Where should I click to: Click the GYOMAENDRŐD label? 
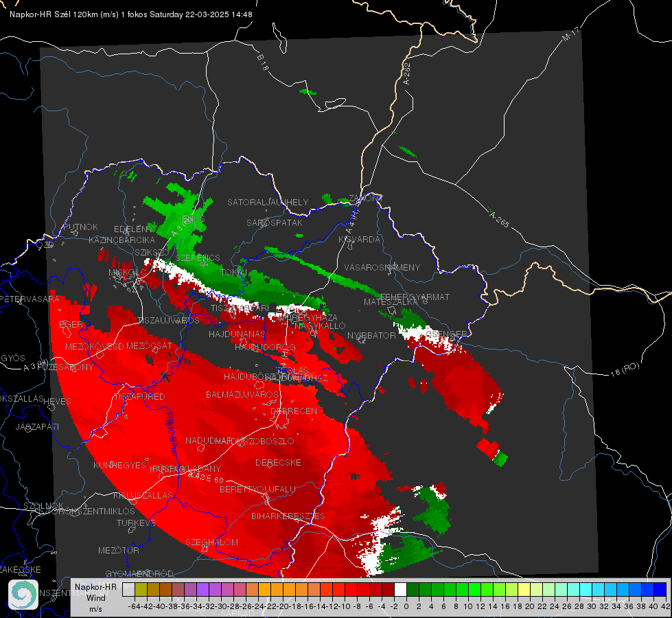(x=140, y=573)
